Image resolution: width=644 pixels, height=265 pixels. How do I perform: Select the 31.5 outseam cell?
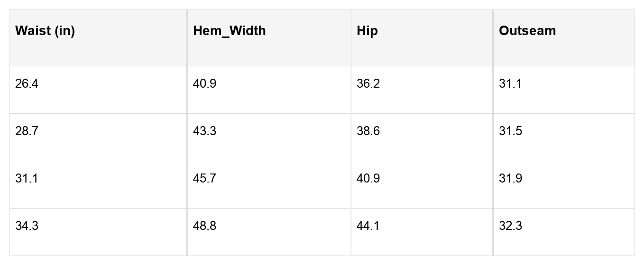[510, 131]
